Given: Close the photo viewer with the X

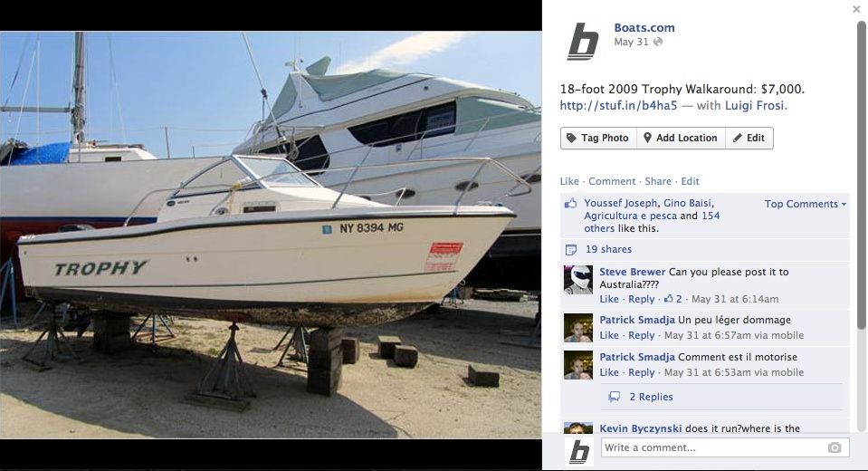Looking at the screenshot, I should (856, 9).
